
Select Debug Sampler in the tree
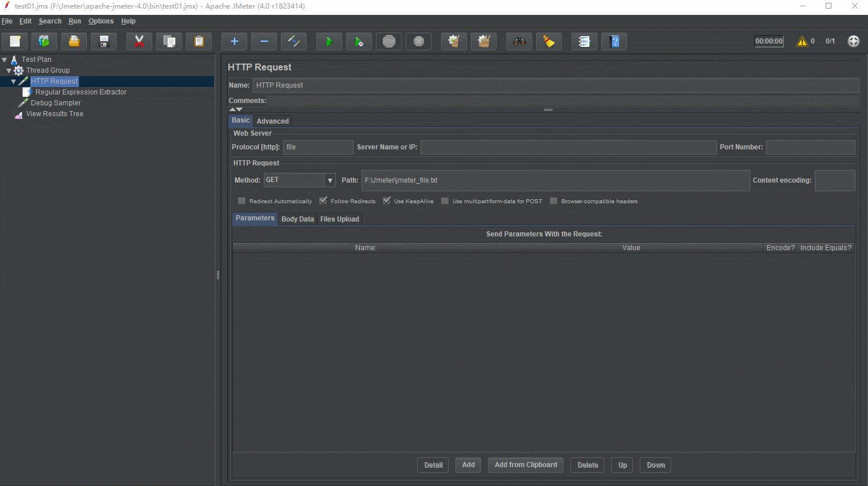56,103
